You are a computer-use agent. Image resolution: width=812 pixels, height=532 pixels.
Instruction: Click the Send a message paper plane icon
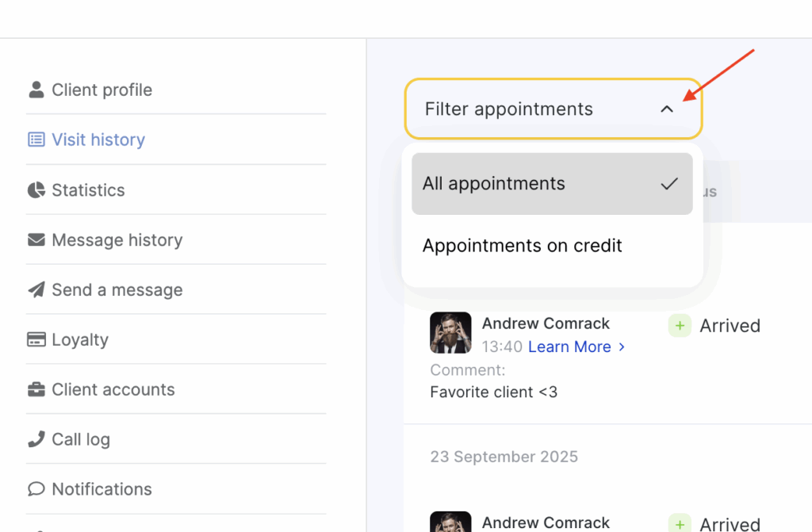pos(36,290)
